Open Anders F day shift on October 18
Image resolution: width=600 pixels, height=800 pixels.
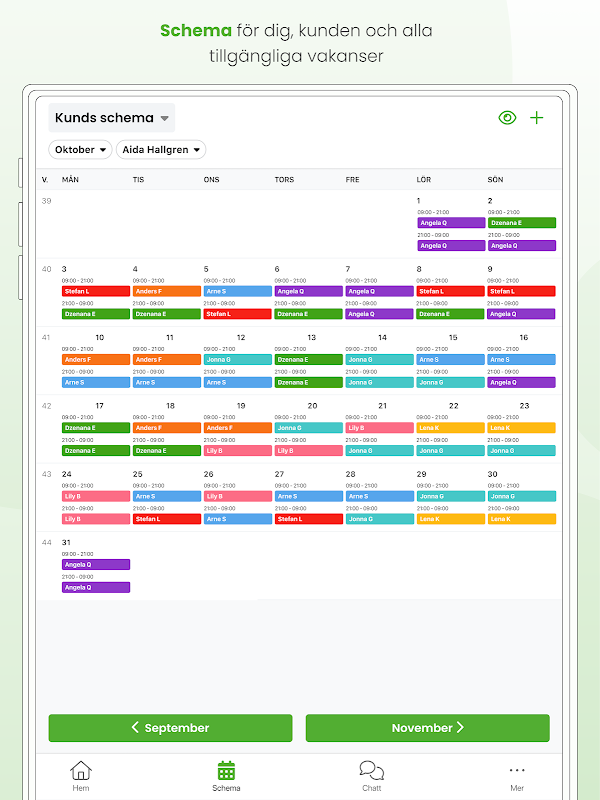pyautogui.click(x=167, y=428)
